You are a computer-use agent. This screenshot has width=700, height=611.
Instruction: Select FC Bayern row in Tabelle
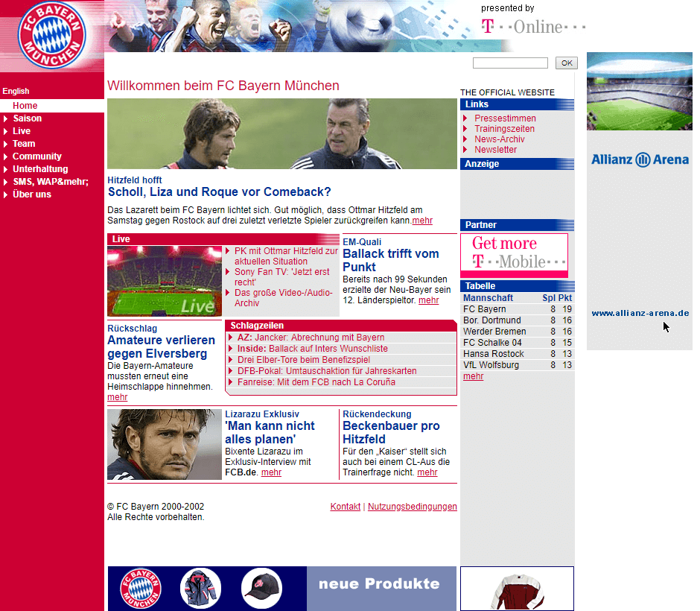coord(517,309)
